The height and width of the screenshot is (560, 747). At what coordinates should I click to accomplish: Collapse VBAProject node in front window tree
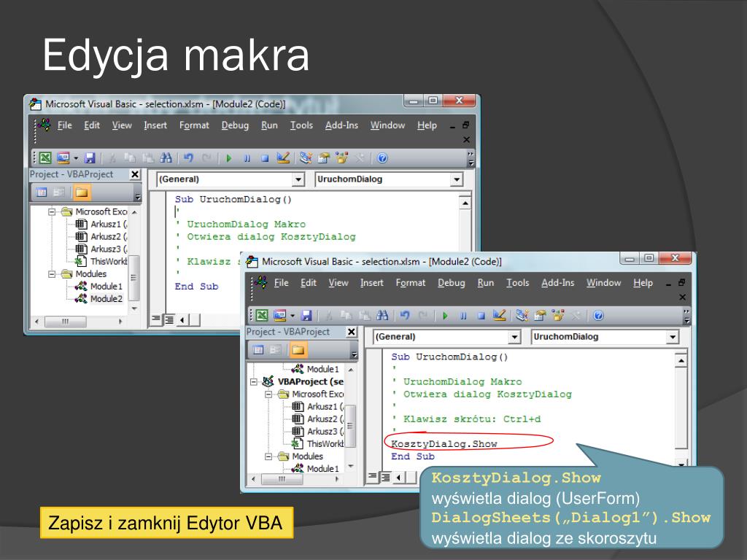click(254, 381)
